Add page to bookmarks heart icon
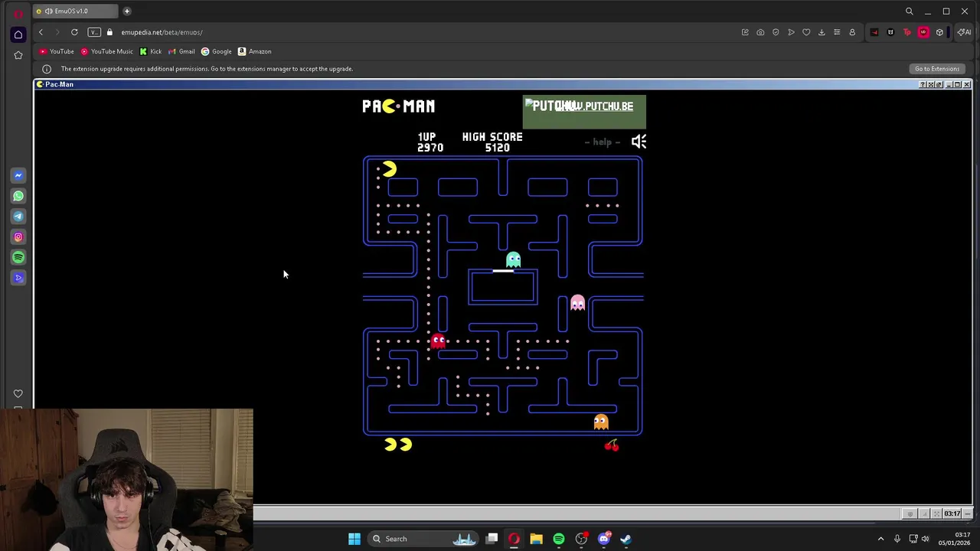 [x=806, y=32]
